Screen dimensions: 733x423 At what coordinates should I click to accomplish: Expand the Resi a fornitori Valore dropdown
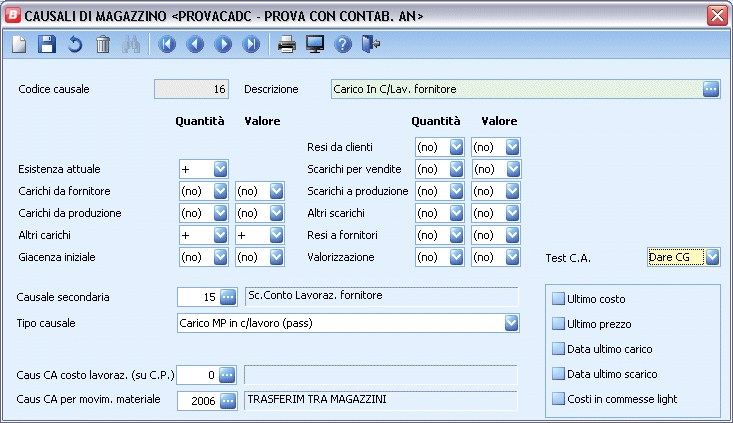pyautogui.click(x=512, y=235)
